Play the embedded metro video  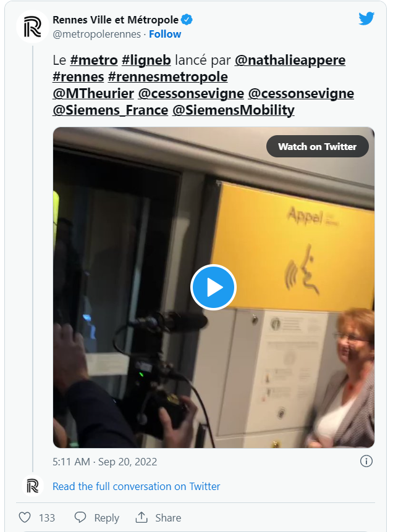[213, 287]
